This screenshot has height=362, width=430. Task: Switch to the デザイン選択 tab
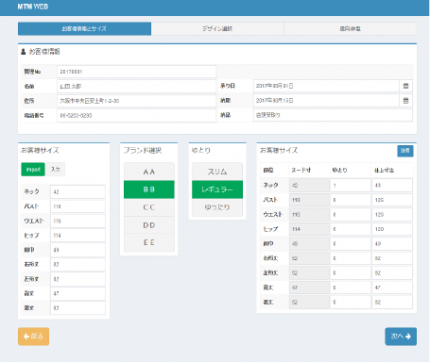[217, 29]
